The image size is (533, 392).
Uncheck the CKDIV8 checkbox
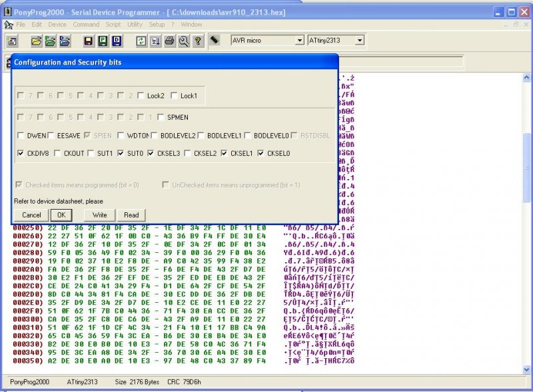point(21,153)
